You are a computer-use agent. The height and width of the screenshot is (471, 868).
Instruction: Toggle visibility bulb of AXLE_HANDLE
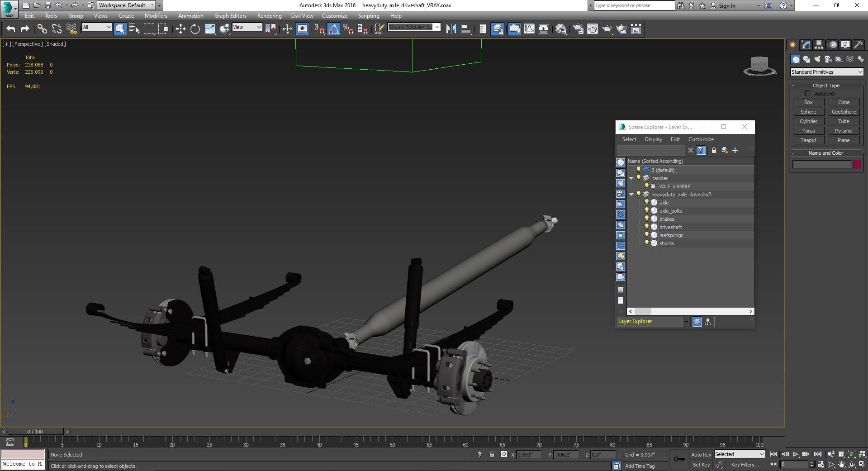(647, 186)
